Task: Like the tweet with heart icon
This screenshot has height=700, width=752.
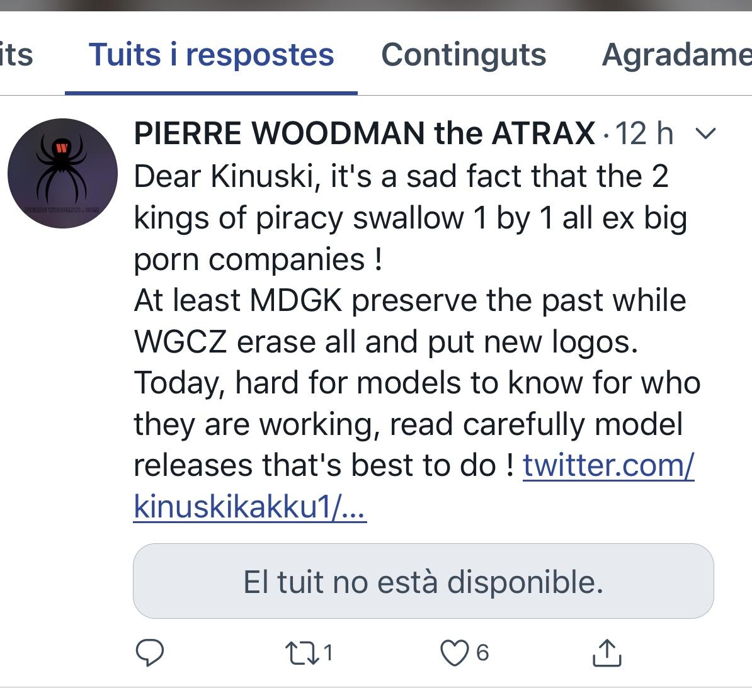Action: [x=454, y=653]
